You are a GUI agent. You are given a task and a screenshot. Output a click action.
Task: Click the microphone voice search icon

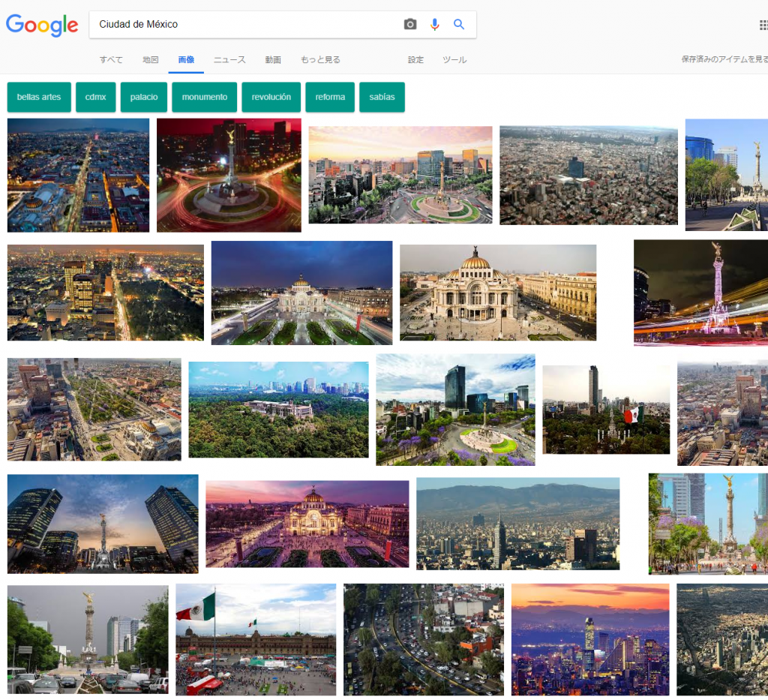click(x=434, y=24)
